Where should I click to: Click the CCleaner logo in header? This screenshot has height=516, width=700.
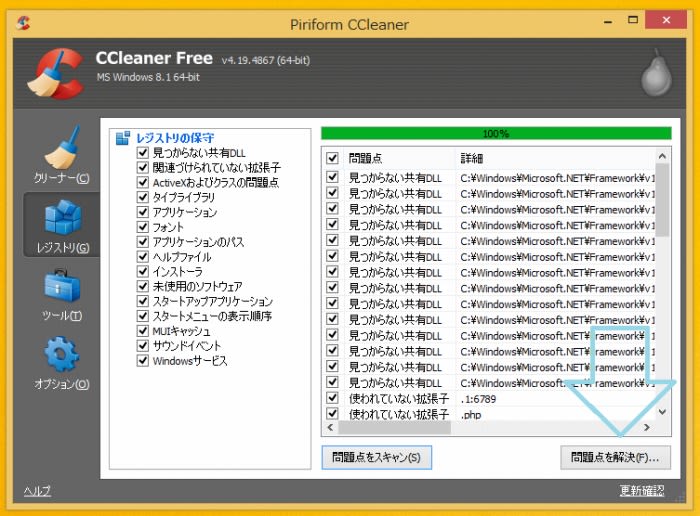click(53, 73)
